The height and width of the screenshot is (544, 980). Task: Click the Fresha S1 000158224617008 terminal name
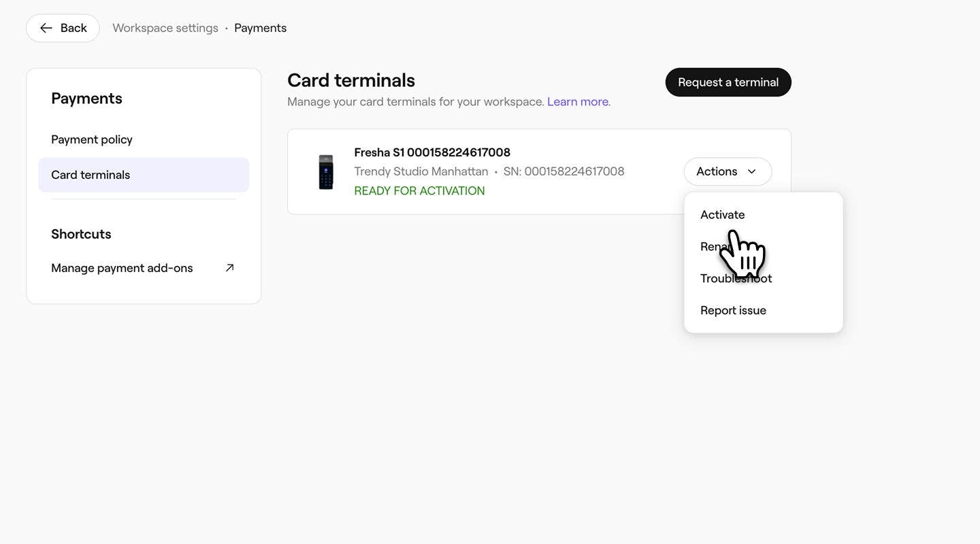pyautogui.click(x=432, y=152)
